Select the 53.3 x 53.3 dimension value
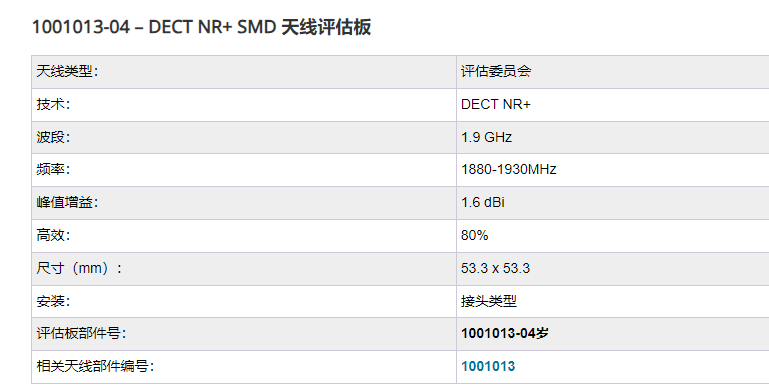 click(495, 268)
